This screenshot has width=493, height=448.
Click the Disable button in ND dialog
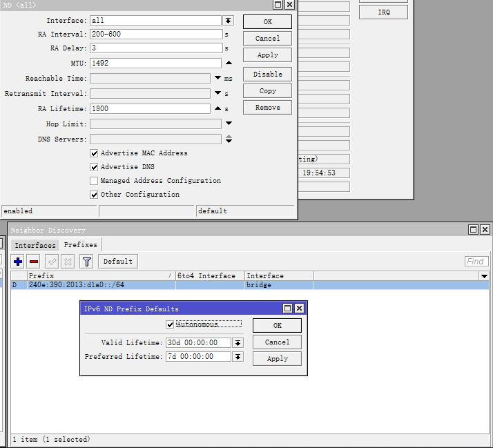pos(267,75)
